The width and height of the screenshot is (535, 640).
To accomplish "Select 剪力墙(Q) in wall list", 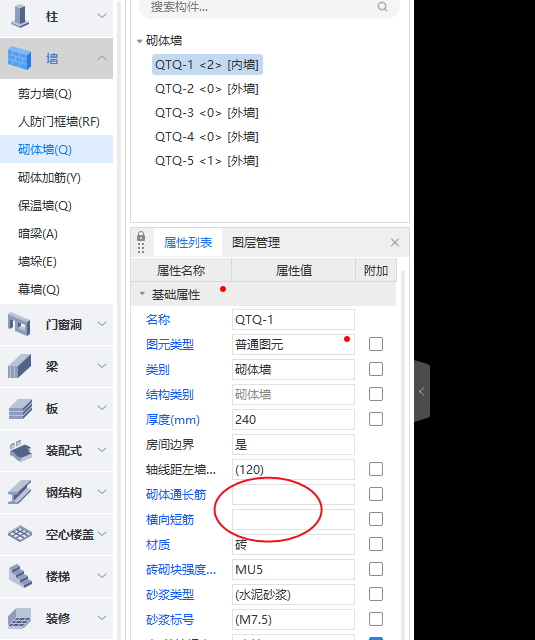I will [x=45, y=94].
